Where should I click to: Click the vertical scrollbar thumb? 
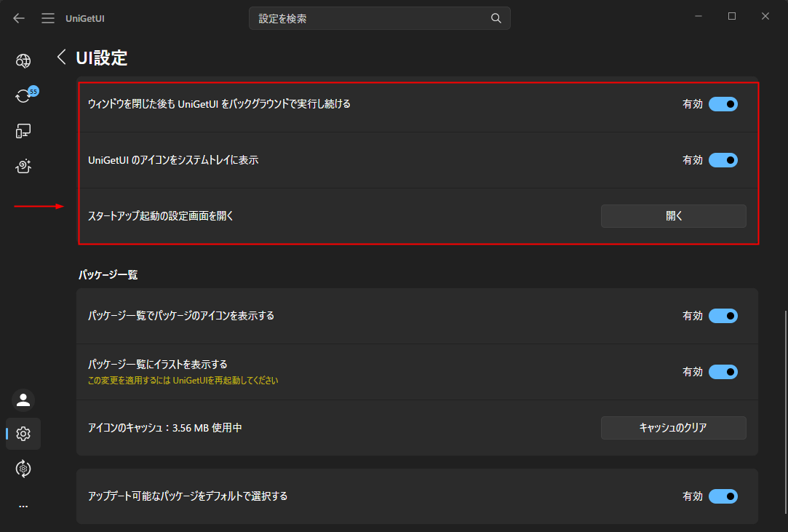click(x=786, y=413)
